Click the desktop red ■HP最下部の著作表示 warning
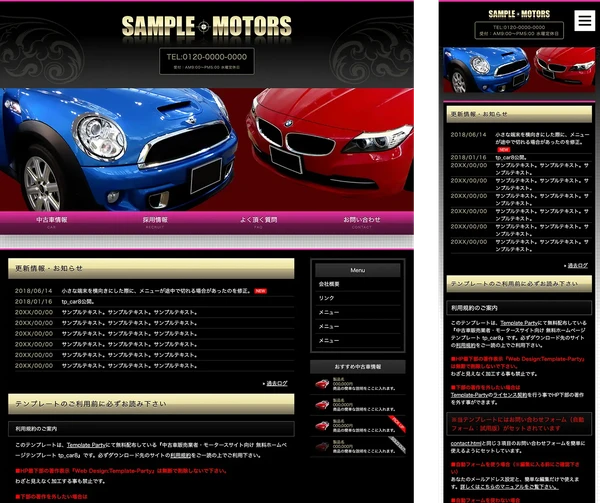This screenshot has width=600, height=503. pyautogui.click(x=121, y=471)
